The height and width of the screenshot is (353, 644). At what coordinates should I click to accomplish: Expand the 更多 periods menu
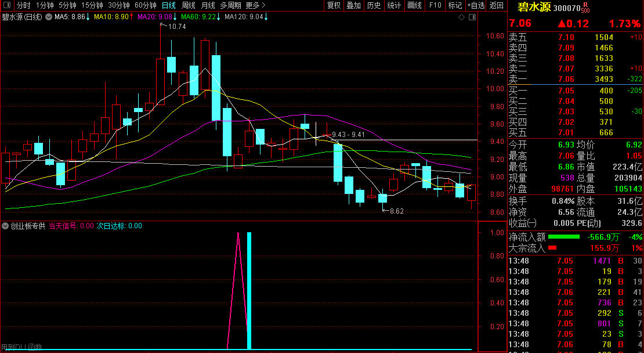(x=255, y=6)
